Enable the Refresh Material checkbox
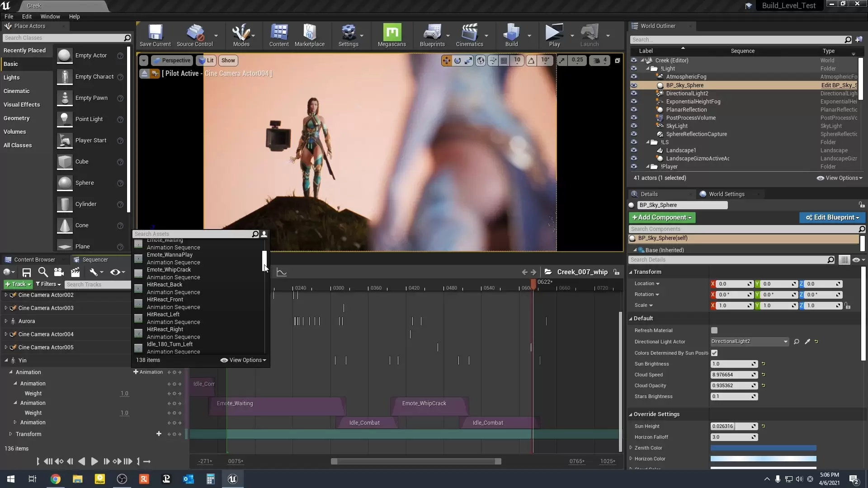 [x=714, y=330]
